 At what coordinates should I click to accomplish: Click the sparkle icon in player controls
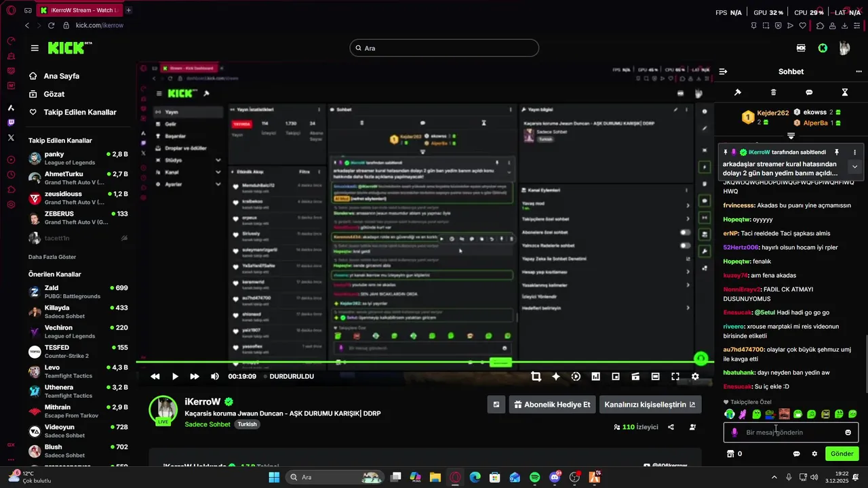556,376
